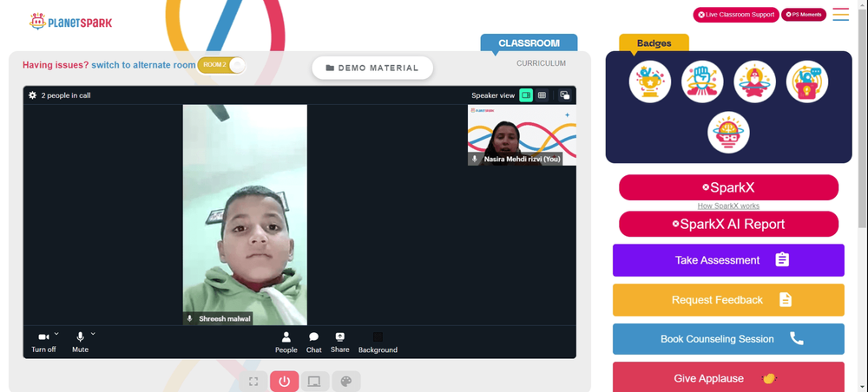Open Background options

point(378,343)
